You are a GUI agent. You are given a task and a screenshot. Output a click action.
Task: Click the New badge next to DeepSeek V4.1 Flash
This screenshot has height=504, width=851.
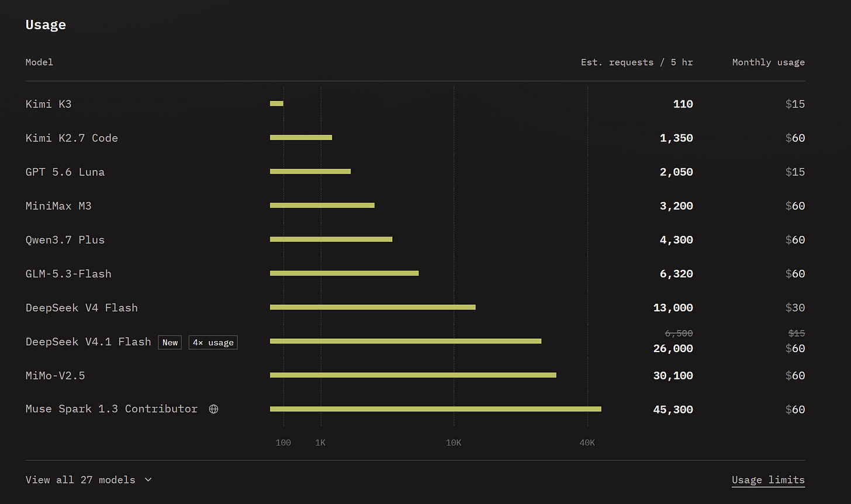click(170, 342)
